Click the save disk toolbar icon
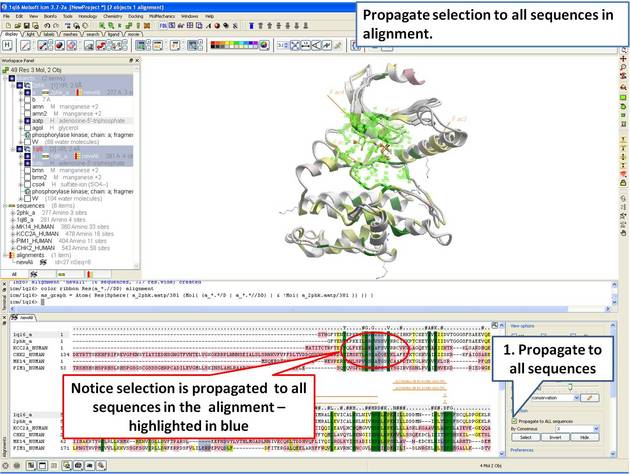The height and width of the screenshot is (474, 630). 27,26
